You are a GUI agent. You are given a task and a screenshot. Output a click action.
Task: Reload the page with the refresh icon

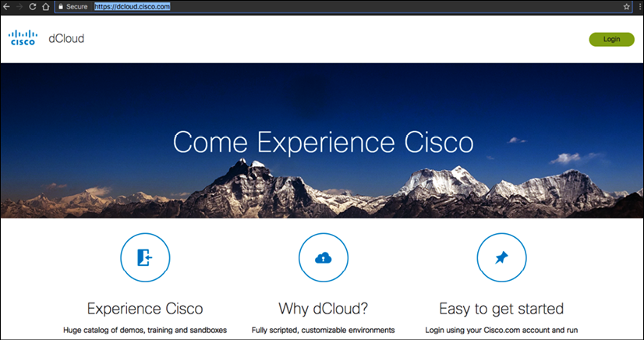click(x=33, y=6)
